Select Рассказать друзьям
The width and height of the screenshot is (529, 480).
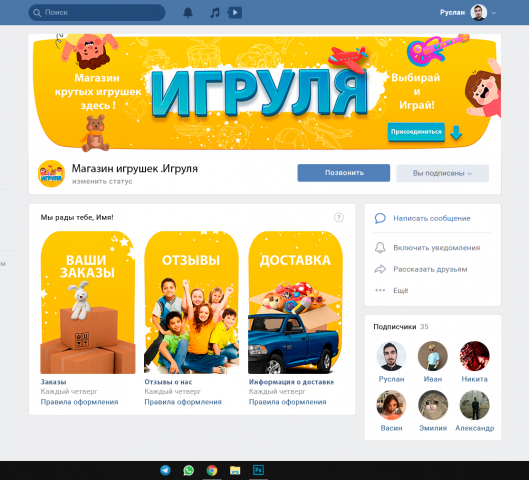(430, 269)
